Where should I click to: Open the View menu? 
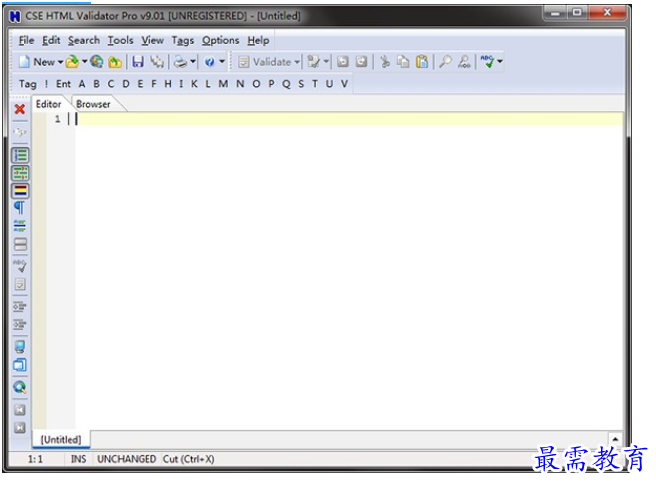click(x=152, y=41)
